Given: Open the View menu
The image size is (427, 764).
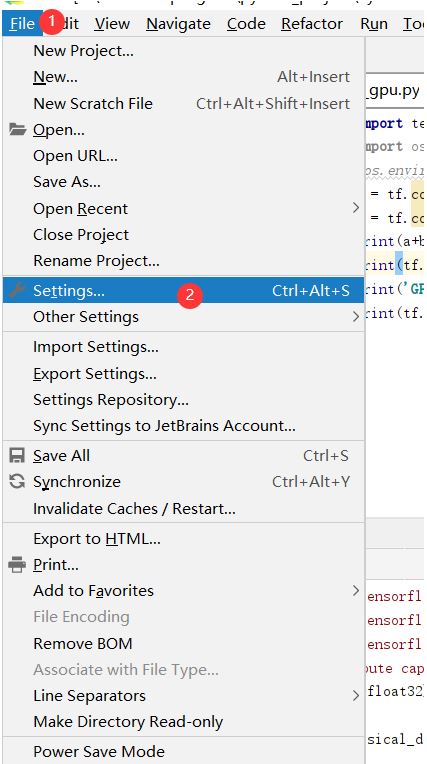Looking at the screenshot, I should (x=112, y=23).
